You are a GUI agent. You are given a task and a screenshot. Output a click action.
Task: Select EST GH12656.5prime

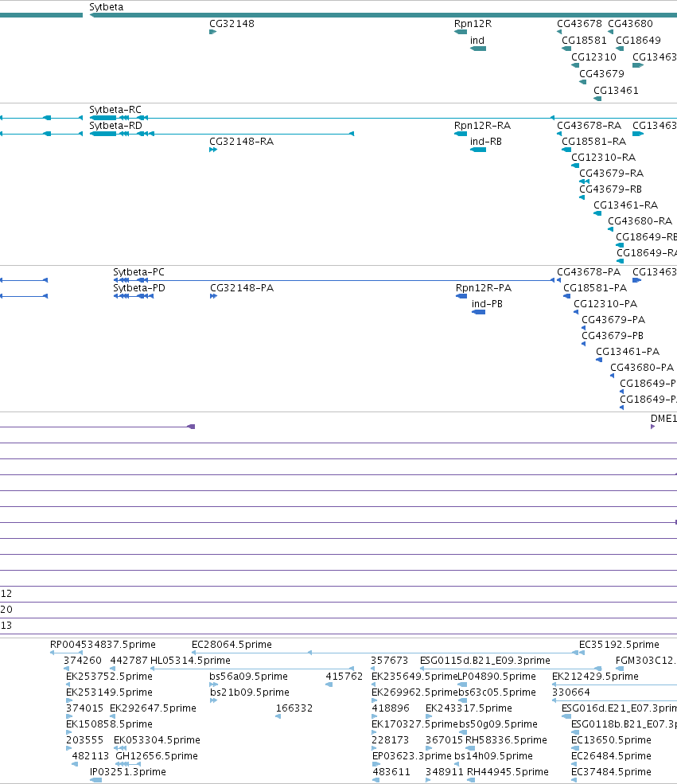[157, 756]
